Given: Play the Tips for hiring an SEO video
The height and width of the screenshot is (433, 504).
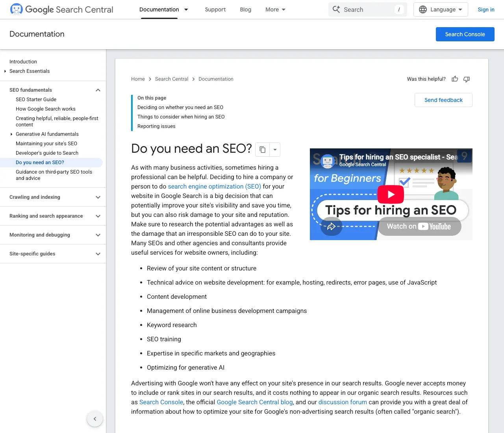Looking at the screenshot, I should (391, 194).
